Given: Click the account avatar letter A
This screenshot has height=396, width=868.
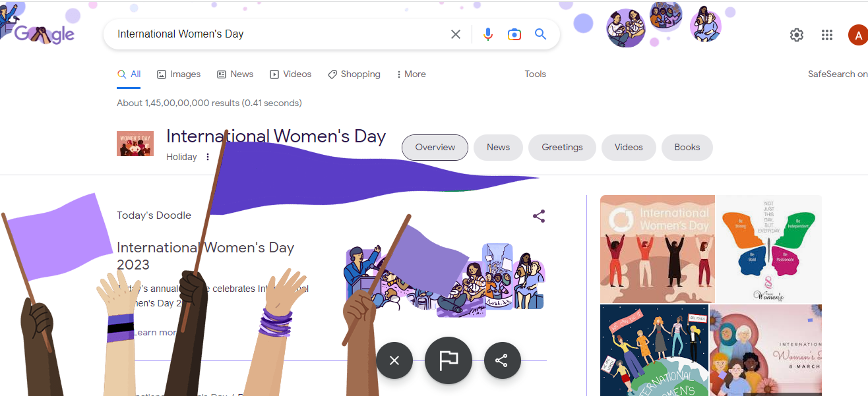Looking at the screenshot, I should pos(857,35).
